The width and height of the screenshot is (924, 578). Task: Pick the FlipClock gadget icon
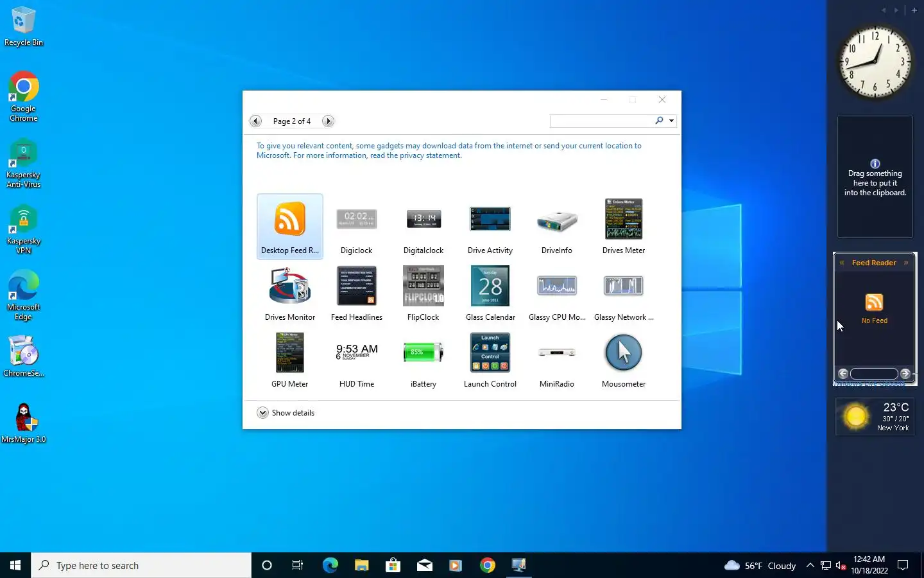(423, 286)
